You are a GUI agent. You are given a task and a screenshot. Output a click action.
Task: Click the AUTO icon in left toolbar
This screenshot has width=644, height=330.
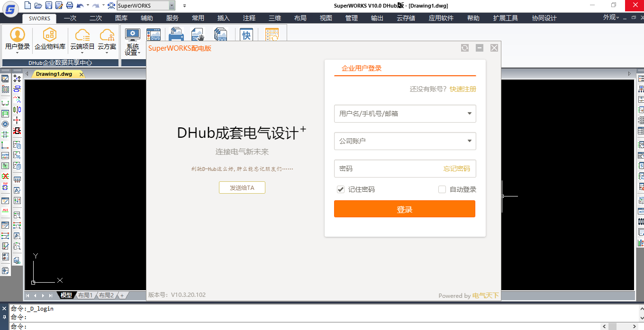(x=5, y=155)
